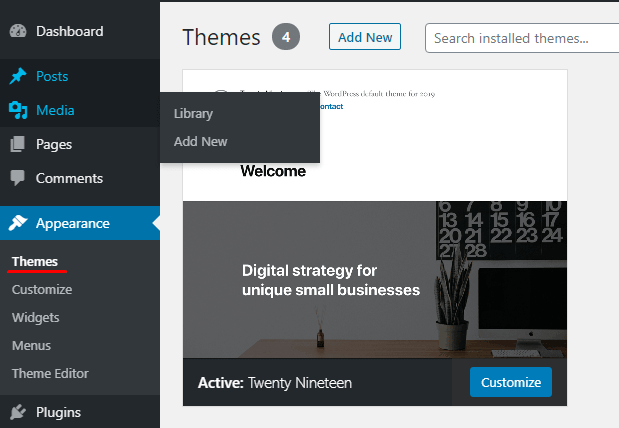Open the Menus submenu link

[x=31, y=345]
